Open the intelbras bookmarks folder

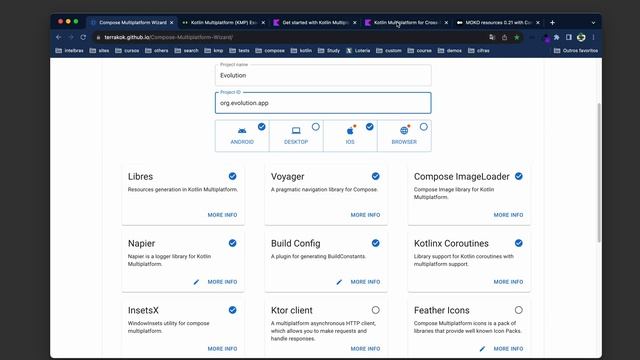(x=69, y=51)
